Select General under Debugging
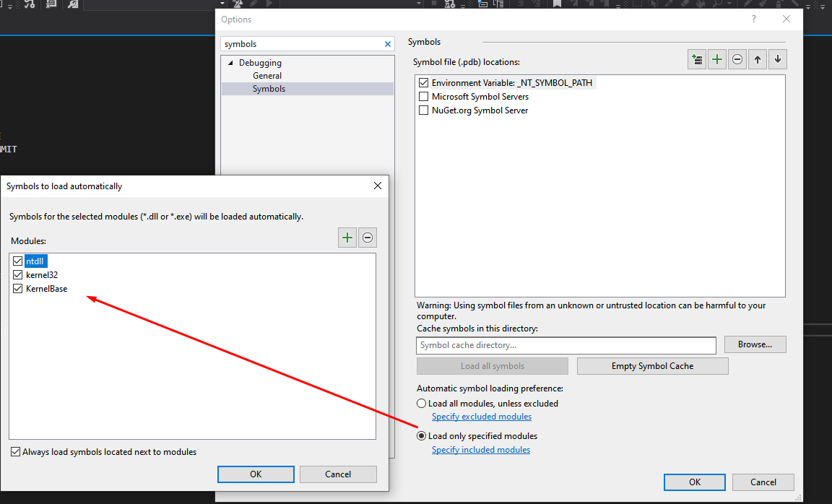Screen dimensions: 832x504 coord(267,76)
